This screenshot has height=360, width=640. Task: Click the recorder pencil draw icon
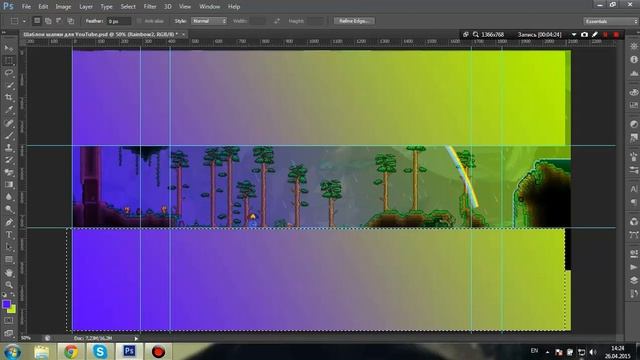595,35
